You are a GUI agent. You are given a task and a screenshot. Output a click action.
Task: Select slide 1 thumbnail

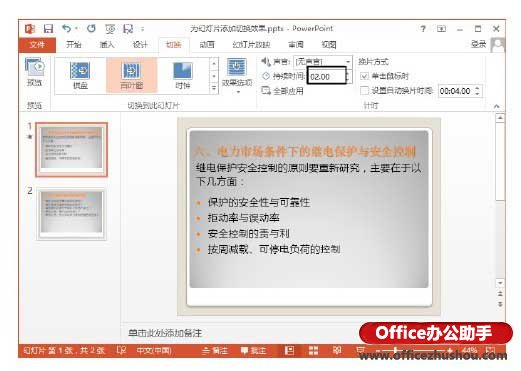tap(72, 149)
